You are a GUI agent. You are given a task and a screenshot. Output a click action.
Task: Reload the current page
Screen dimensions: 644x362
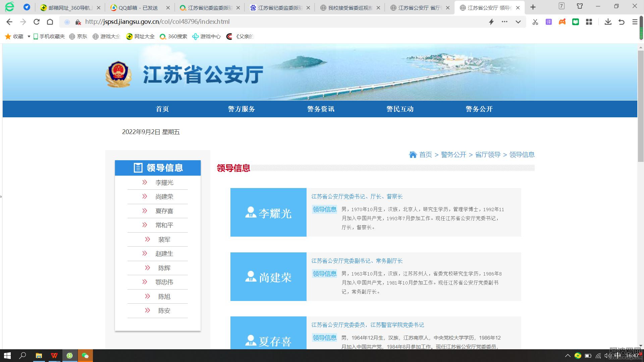click(x=37, y=22)
